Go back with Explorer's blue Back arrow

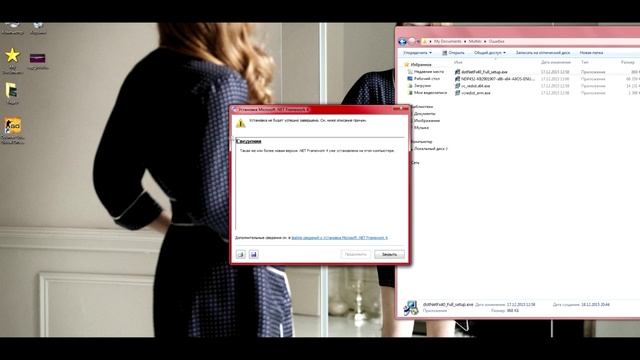[402, 42]
